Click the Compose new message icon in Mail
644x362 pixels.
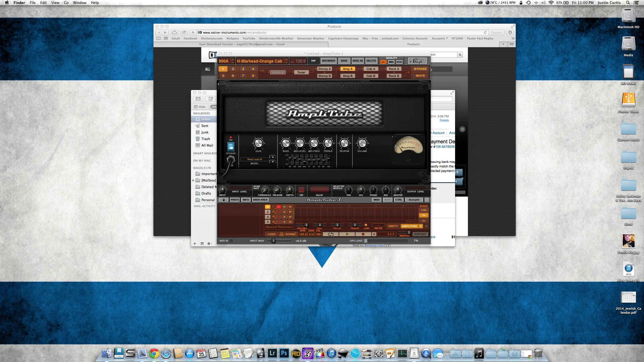tap(211, 99)
